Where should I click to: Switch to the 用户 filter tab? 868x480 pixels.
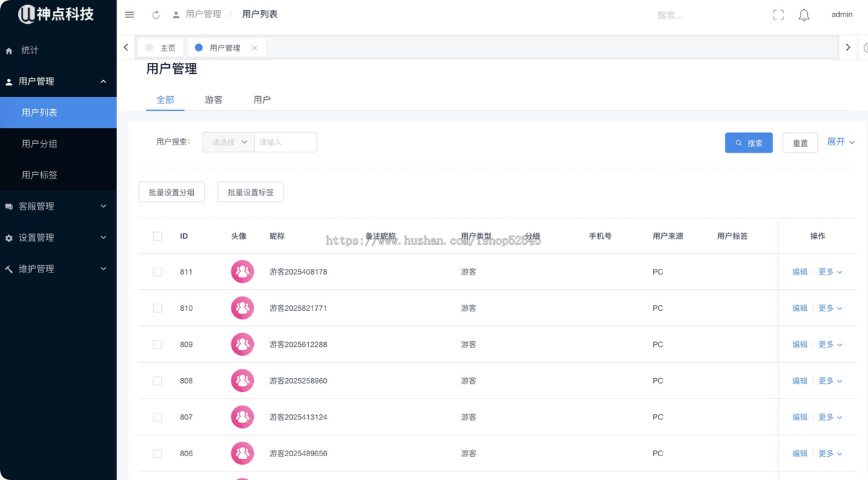point(262,100)
